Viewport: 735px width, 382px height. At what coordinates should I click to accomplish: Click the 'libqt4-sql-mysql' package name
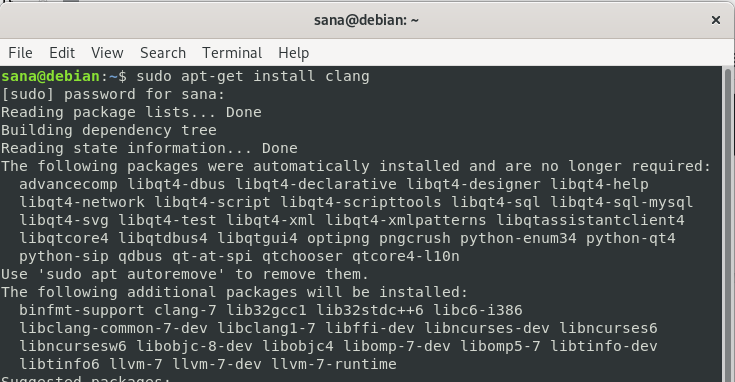(x=621, y=202)
